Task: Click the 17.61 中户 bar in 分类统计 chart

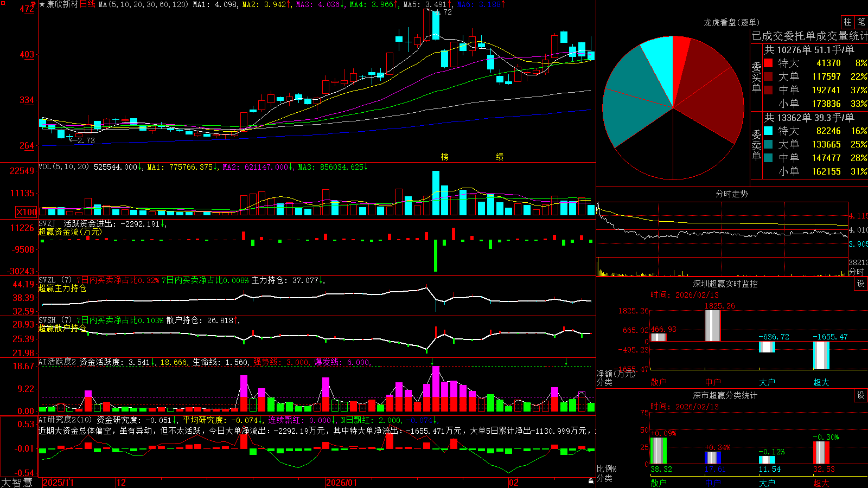Action: coord(713,458)
